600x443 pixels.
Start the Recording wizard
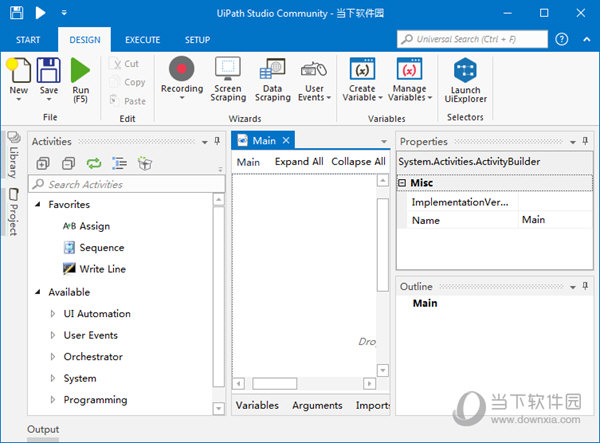(x=182, y=75)
